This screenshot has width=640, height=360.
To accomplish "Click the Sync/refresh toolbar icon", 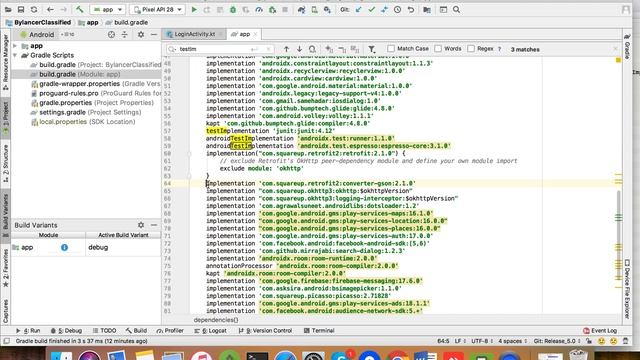I will pyautogui.click(x=34, y=9).
